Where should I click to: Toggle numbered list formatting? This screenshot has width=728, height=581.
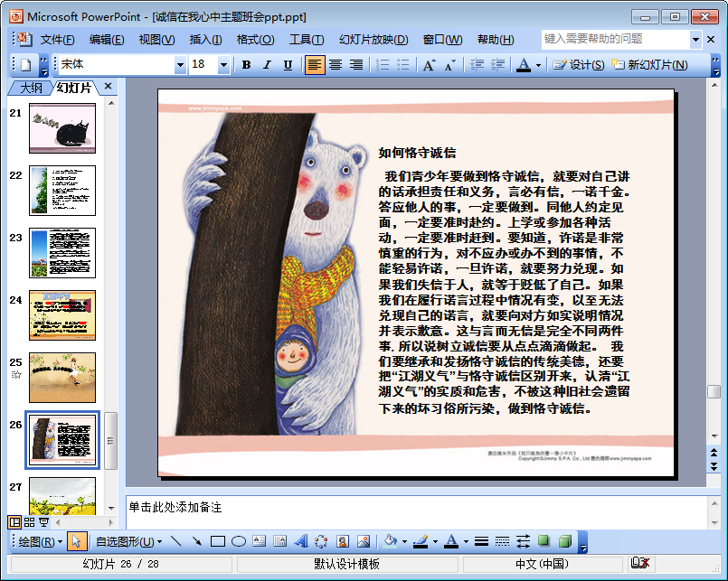click(x=383, y=65)
